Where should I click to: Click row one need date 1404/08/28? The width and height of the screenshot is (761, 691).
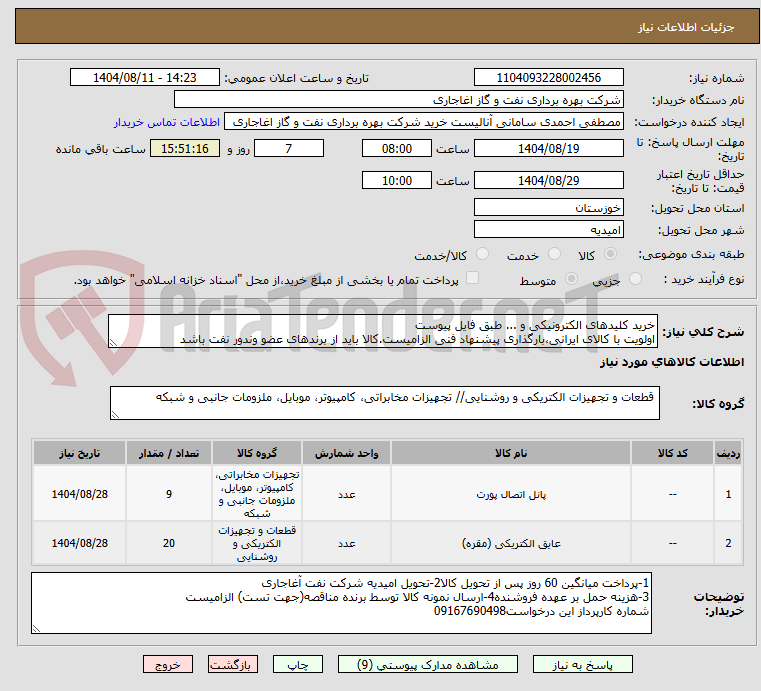[x=80, y=494]
